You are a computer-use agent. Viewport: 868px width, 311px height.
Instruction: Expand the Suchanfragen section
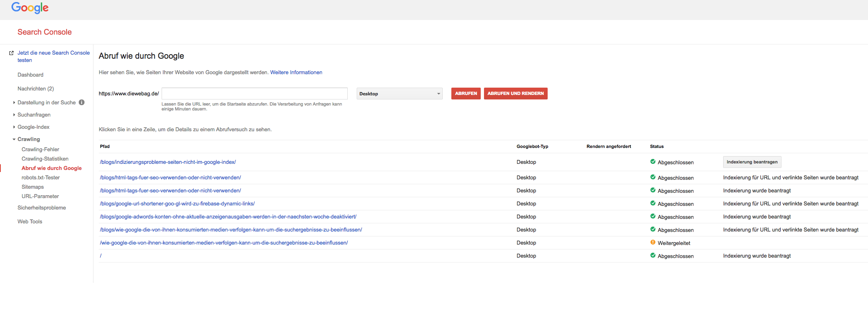tap(14, 115)
